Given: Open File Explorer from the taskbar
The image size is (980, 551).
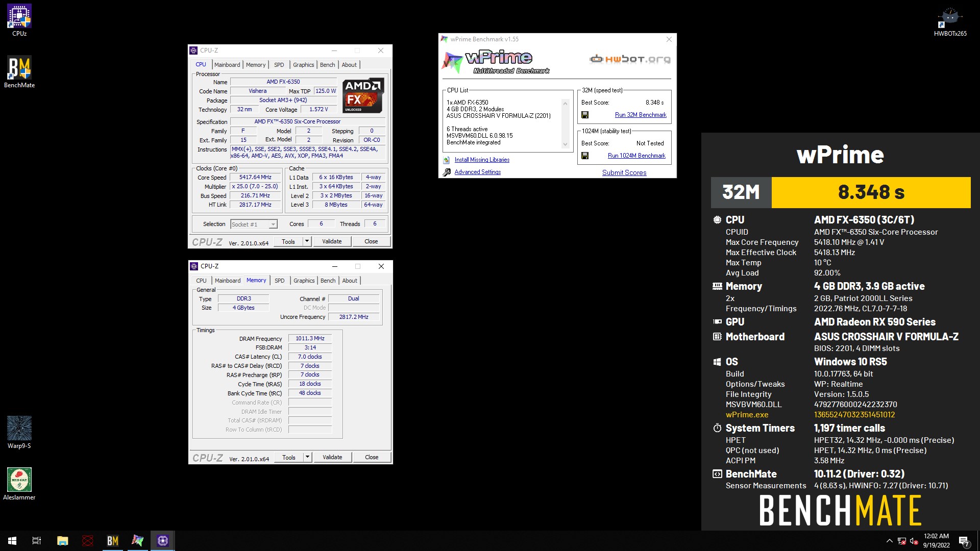Looking at the screenshot, I should pos(62,541).
